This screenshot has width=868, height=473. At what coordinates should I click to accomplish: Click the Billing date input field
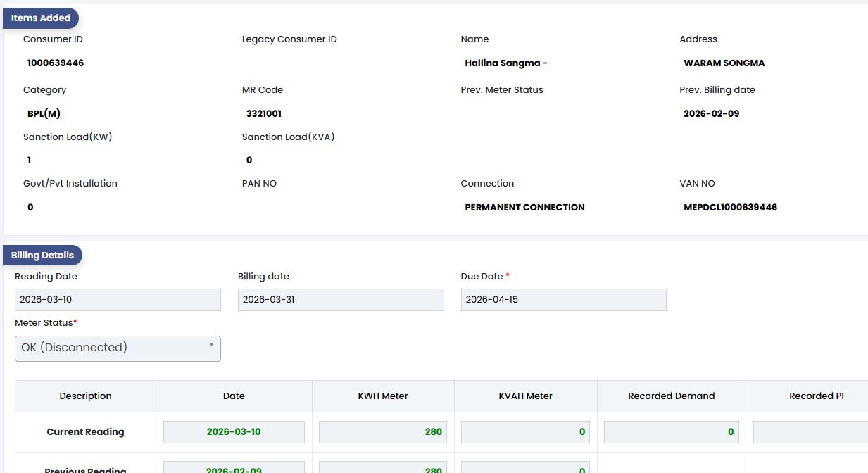click(341, 300)
